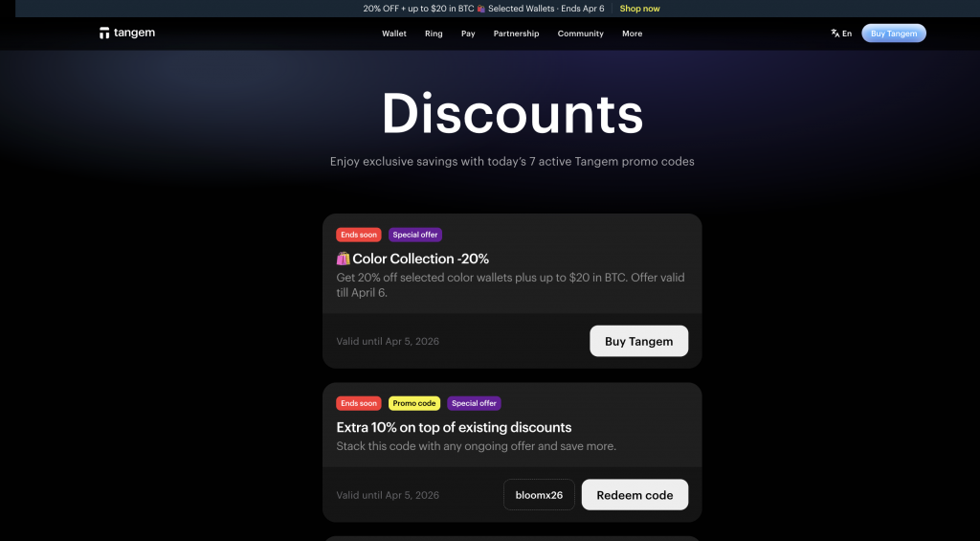980x541 pixels.
Task: Follow the Shop now banner link
Action: click(639, 9)
